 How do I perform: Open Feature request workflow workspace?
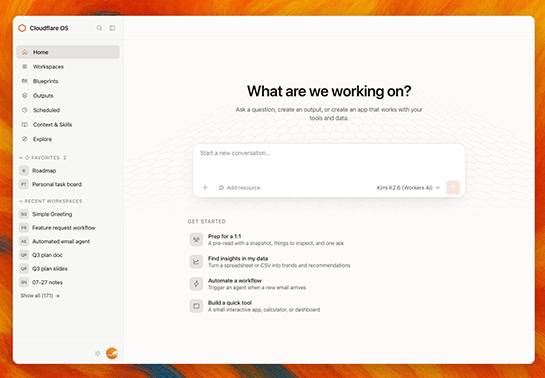(68, 228)
